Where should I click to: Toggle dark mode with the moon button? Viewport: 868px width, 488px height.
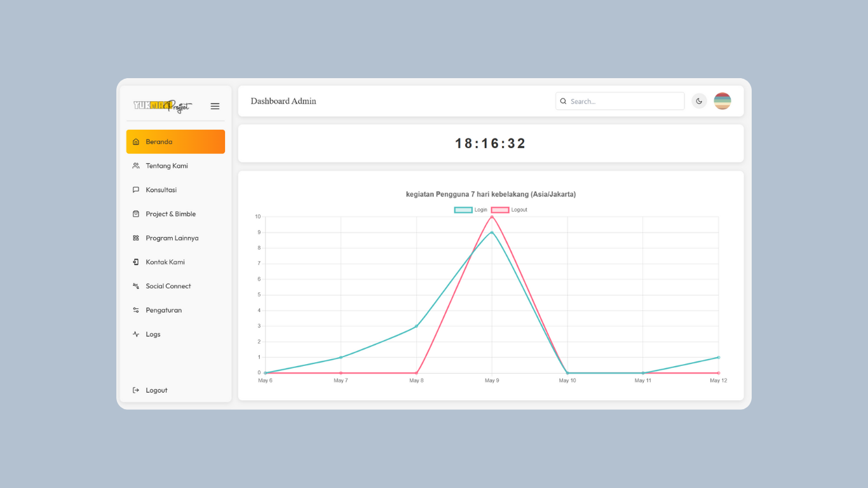click(699, 101)
